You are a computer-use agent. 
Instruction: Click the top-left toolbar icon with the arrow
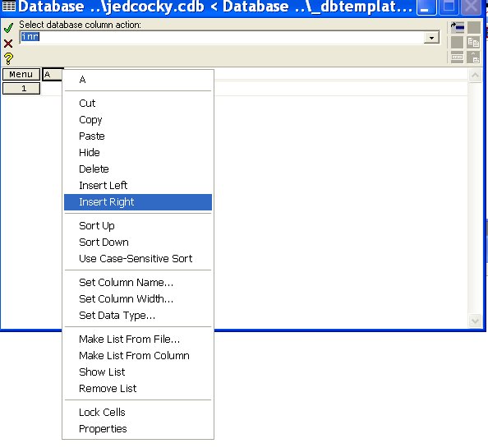coord(457,27)
